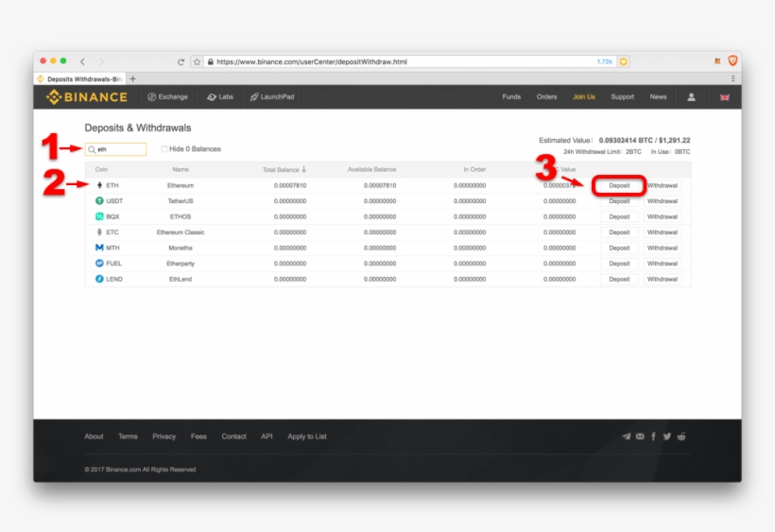Click the browser back arrow
775x532 pixels.
tap(82, 61)
